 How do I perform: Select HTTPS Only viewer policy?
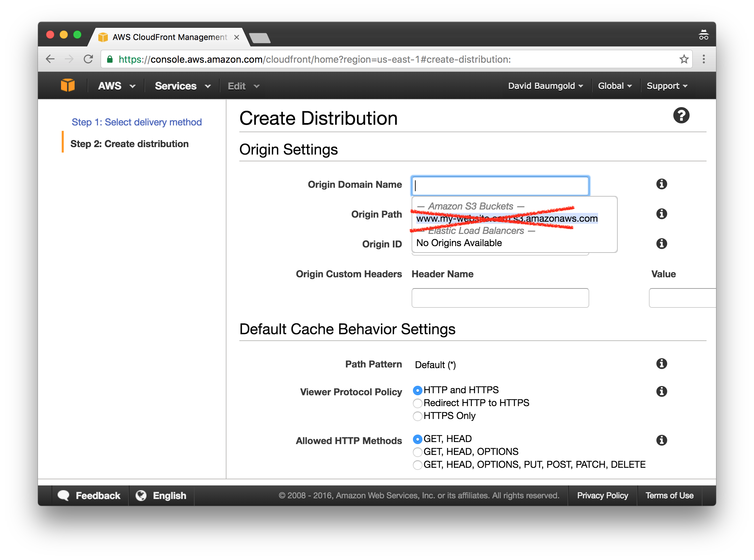(418, 416)
